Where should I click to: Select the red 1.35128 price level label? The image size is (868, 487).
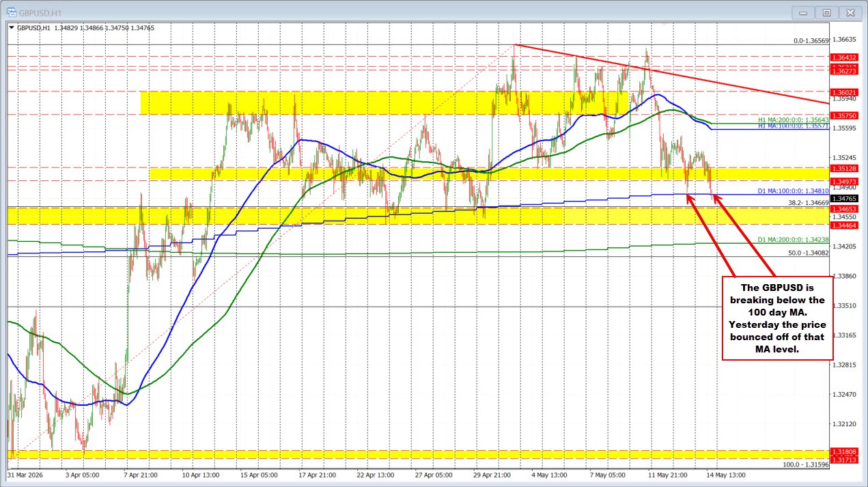point(843,168)
